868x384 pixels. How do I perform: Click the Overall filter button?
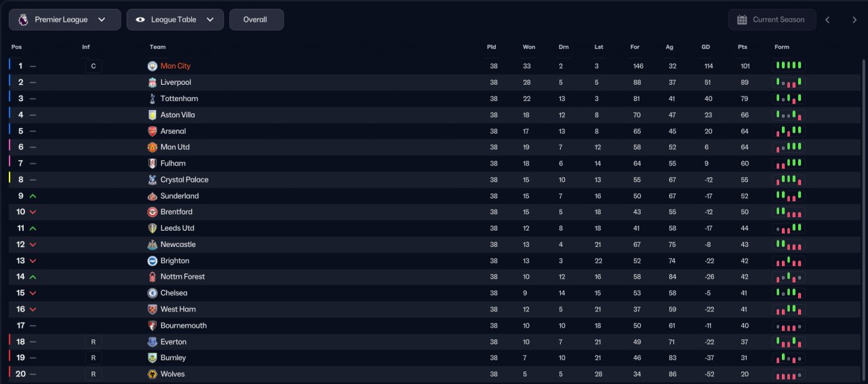click(256, 20)
